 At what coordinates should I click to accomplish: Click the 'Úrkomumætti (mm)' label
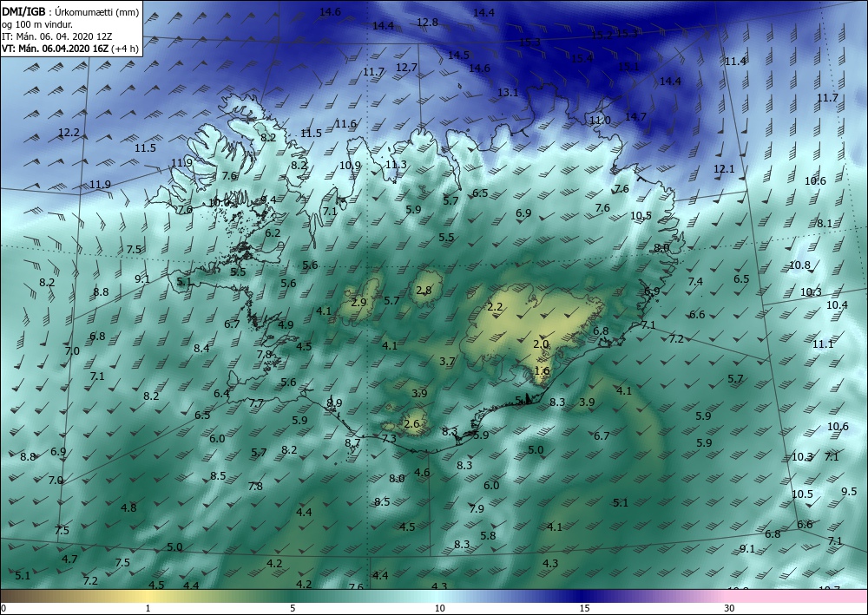(x=97, y=11)
